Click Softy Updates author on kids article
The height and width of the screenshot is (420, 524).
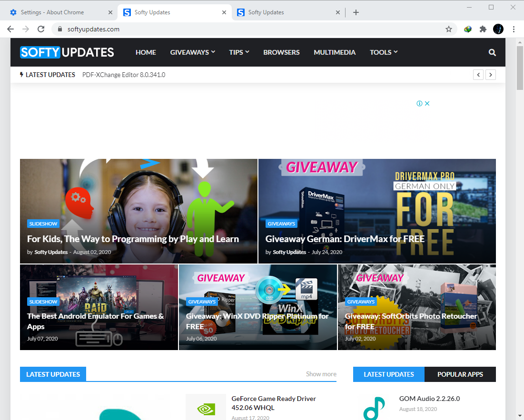click(x=51, y=252)
